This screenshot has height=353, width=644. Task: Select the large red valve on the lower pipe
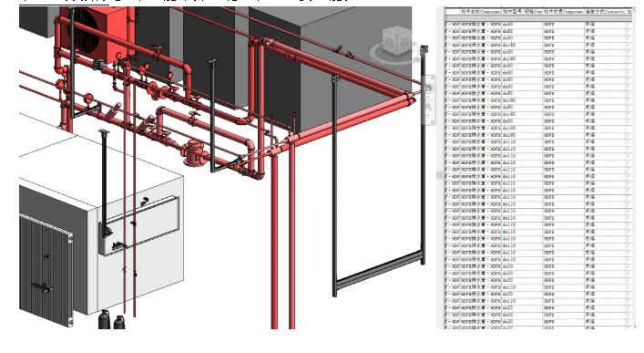click(x=195, y=153)
